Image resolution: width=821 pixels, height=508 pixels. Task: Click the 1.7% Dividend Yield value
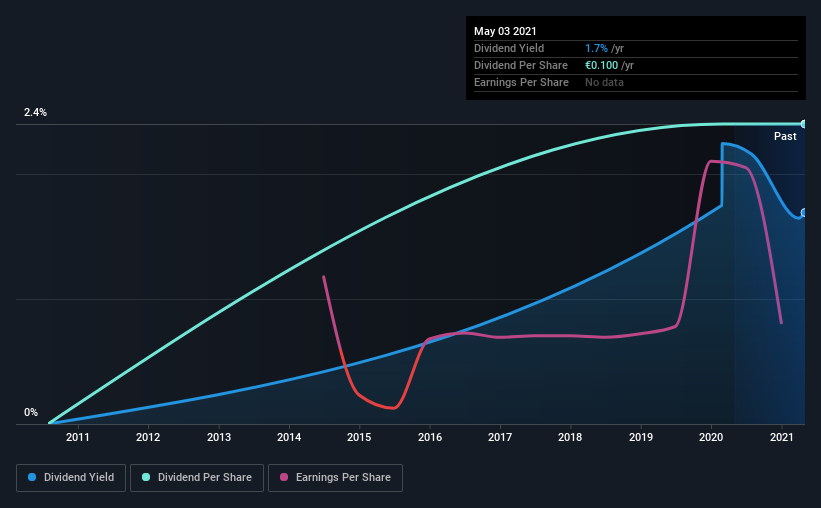point(596,48)
